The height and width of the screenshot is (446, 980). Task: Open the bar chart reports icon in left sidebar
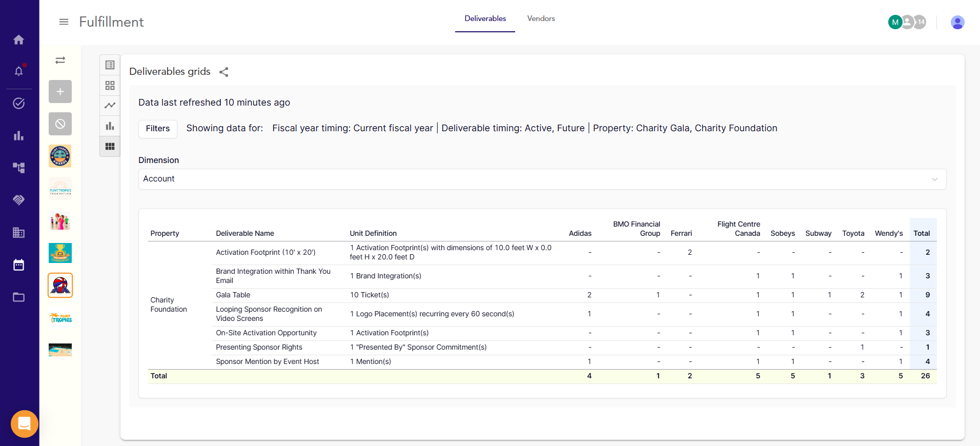(19, 136)
